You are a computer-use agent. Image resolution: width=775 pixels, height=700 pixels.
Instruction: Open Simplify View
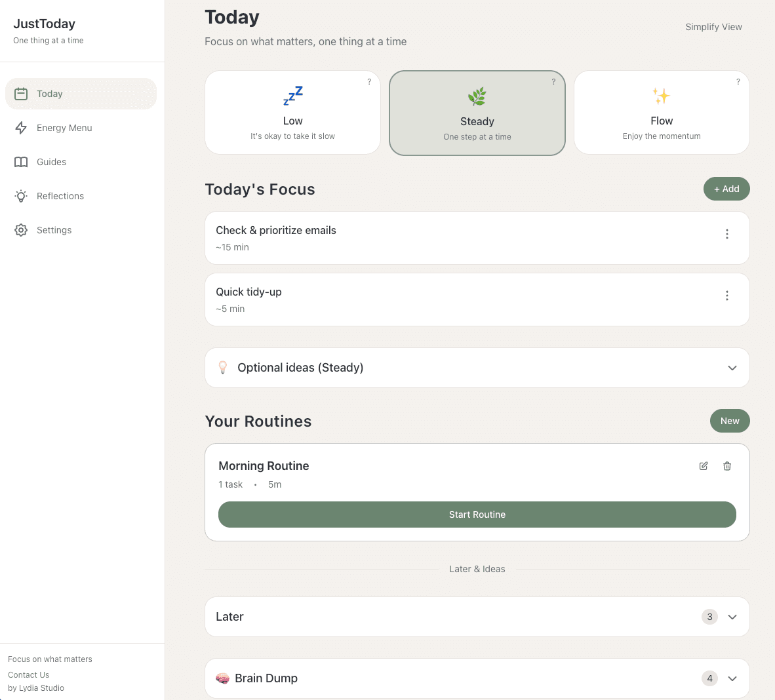coord(713,27)
